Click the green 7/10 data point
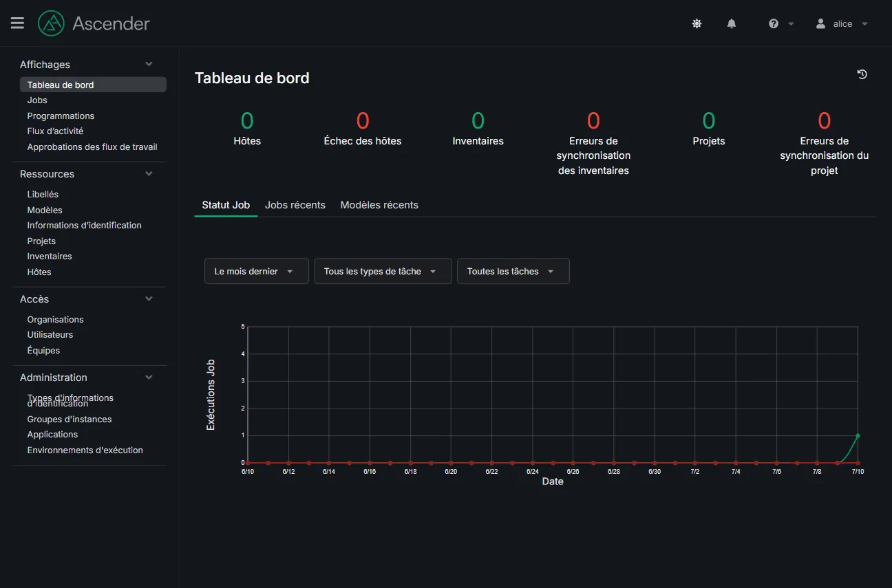This screenshot has height=588, width=892. point(858,435)
